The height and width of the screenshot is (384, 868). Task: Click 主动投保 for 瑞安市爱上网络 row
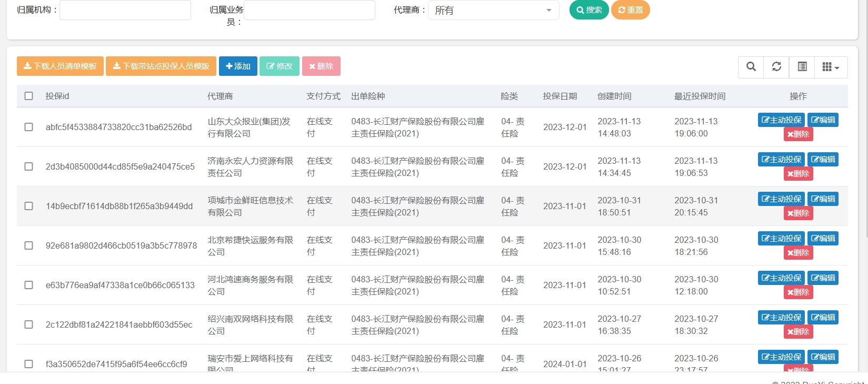782,357
